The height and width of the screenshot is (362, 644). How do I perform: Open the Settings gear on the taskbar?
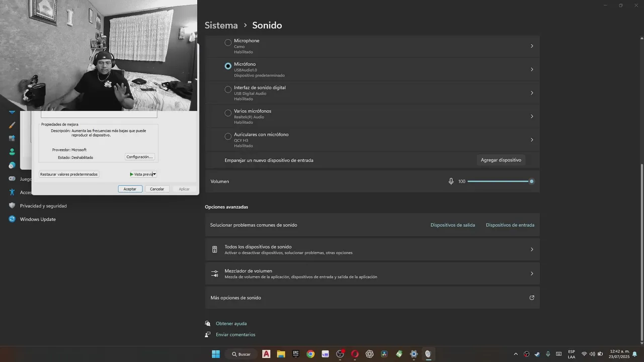[x=414, y=354]
